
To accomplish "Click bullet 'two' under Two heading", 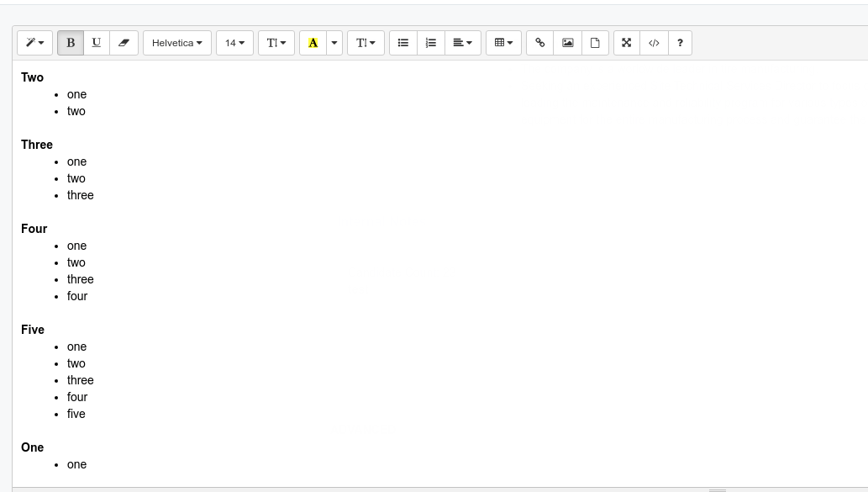I will click(76, 111).
